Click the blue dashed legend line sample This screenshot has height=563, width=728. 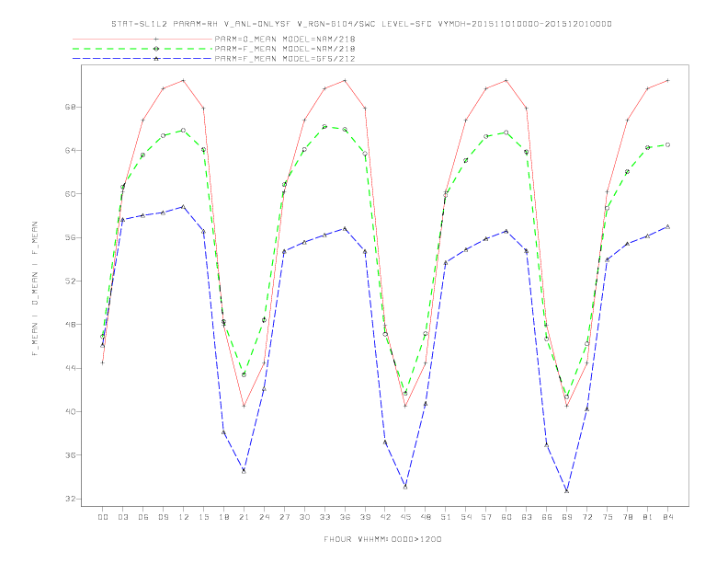tap(142, 59)
